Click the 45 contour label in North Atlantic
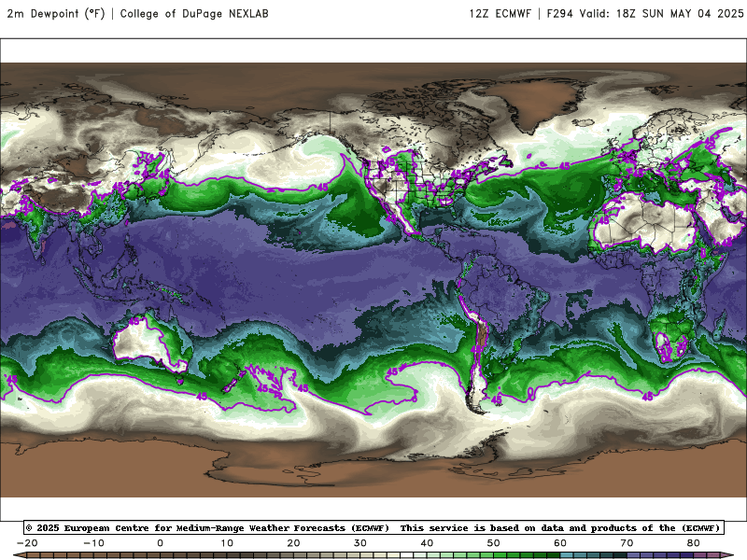The image size is (747, 560). coord(565,166)
